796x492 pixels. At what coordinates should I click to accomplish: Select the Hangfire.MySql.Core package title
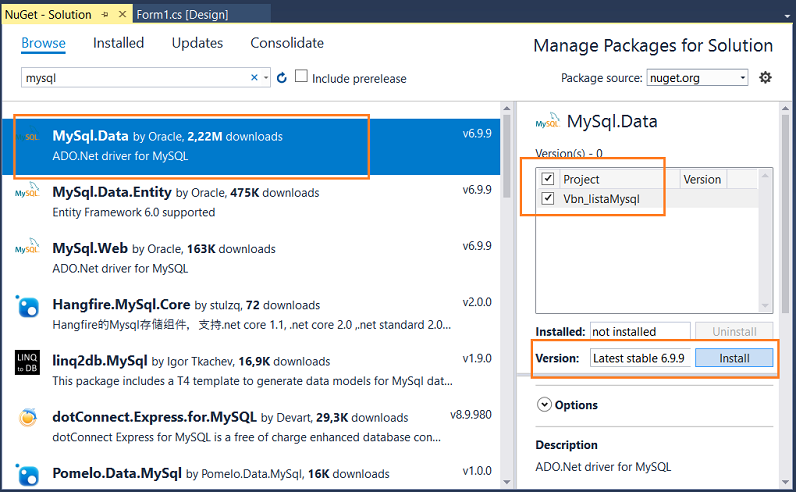coord(121,305)
